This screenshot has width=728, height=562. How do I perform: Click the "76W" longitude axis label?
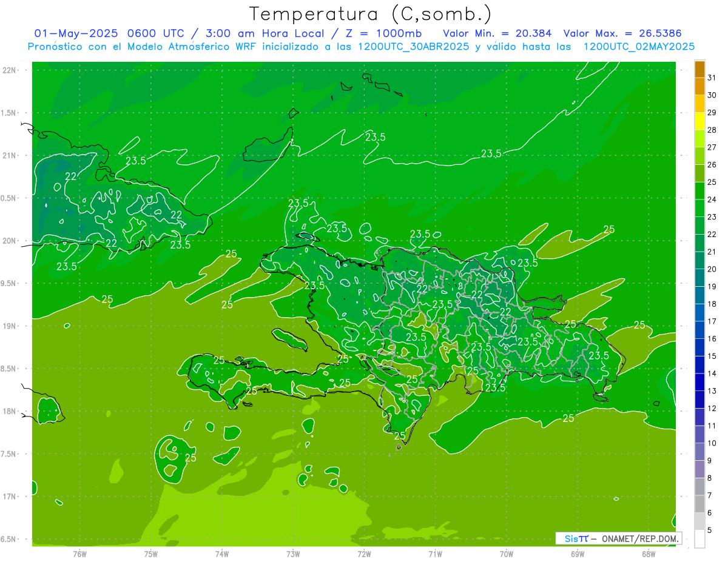[79, 553]
